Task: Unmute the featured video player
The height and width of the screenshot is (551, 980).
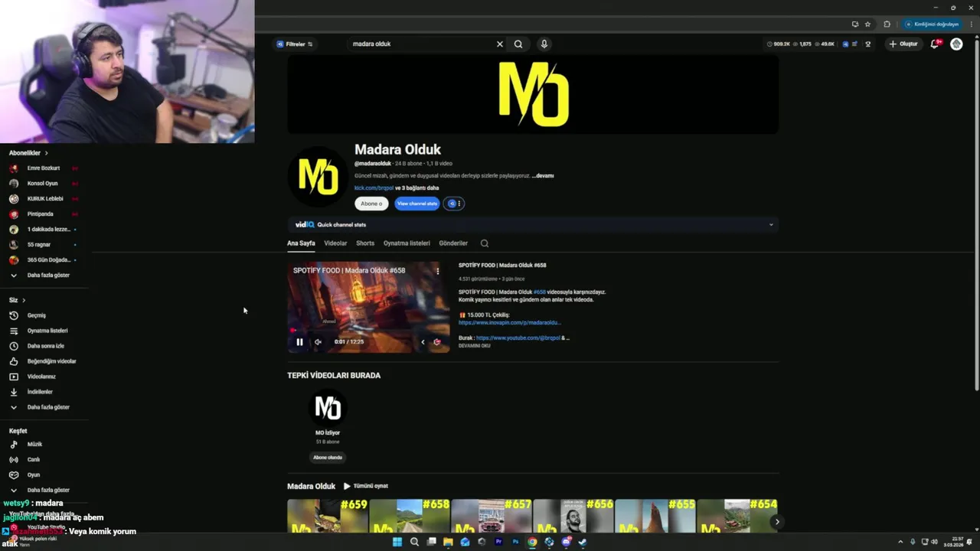Action: click(318, 342)
